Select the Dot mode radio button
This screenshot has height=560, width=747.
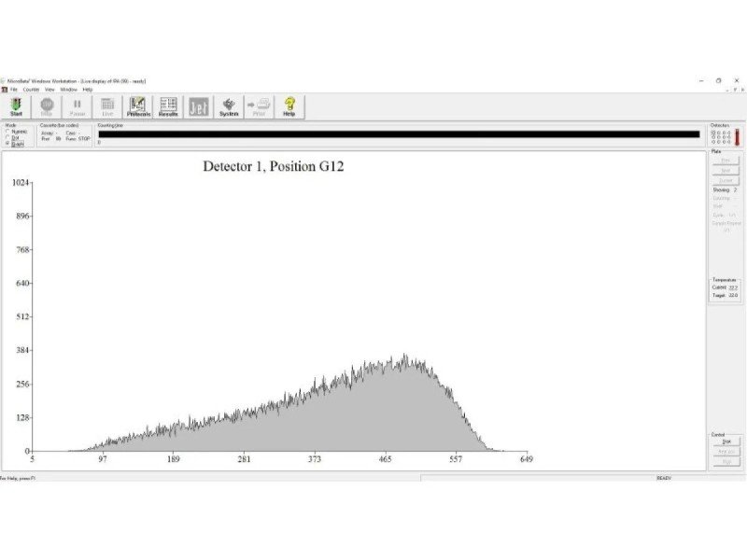pos(7,137)
